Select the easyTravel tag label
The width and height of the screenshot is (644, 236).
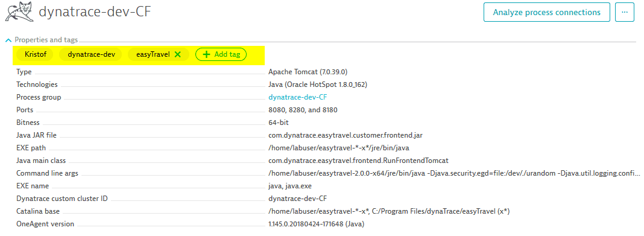coord(153,54)
